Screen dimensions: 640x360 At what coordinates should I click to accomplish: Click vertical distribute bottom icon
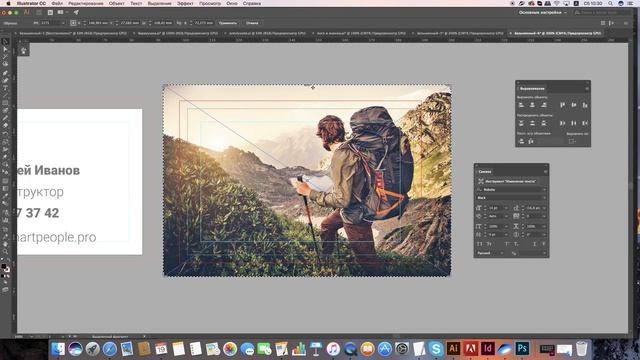tap(544, 123)
